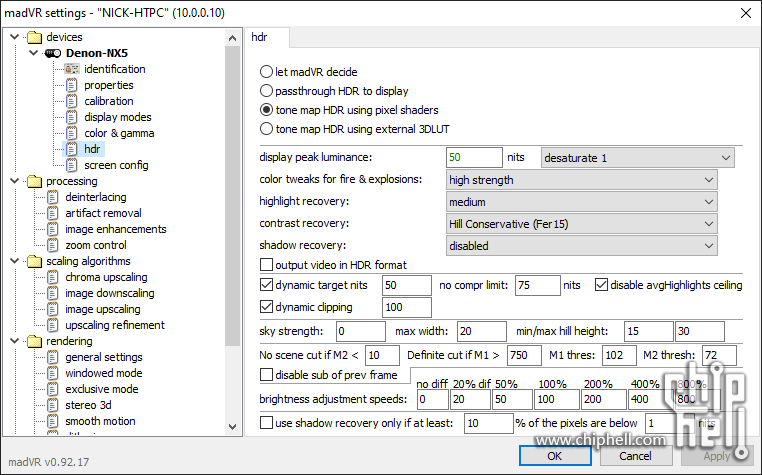This screenshot has width=762, height=475.
Task: Click the artifact removal page icon
Action: [x=52, y=213]
